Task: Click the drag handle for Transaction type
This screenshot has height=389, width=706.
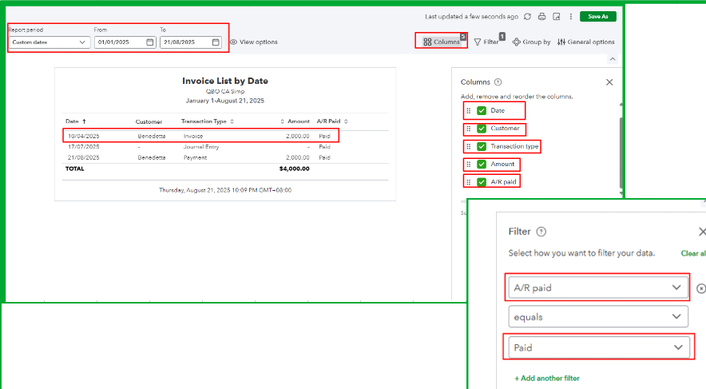Action: 468,147
